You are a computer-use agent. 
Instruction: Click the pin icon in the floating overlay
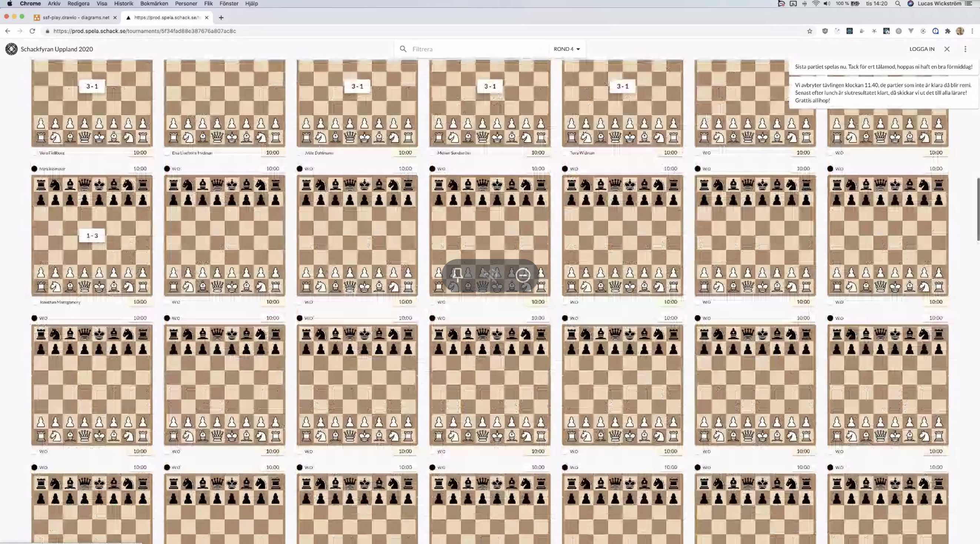pos(457,275)
